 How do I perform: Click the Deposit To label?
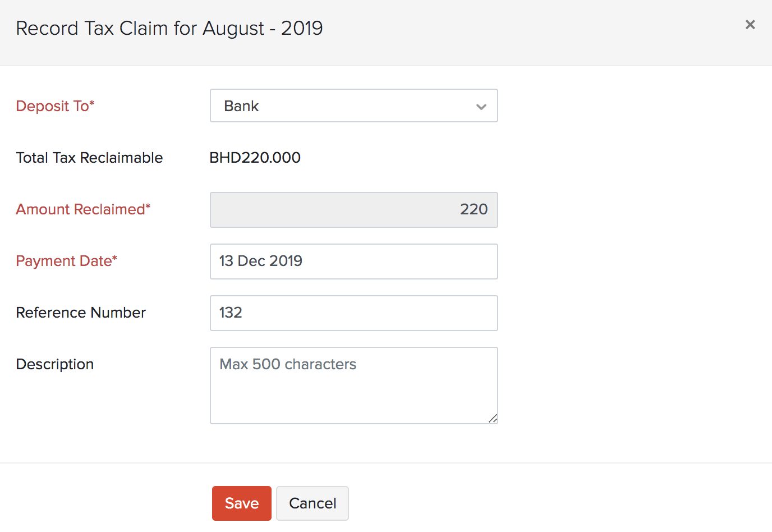click(55, 106)
